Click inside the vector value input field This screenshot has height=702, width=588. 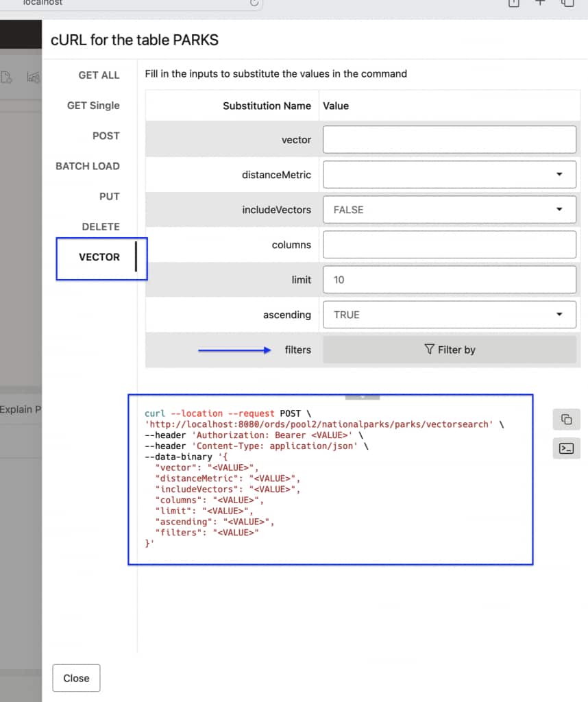pos(449,139)
